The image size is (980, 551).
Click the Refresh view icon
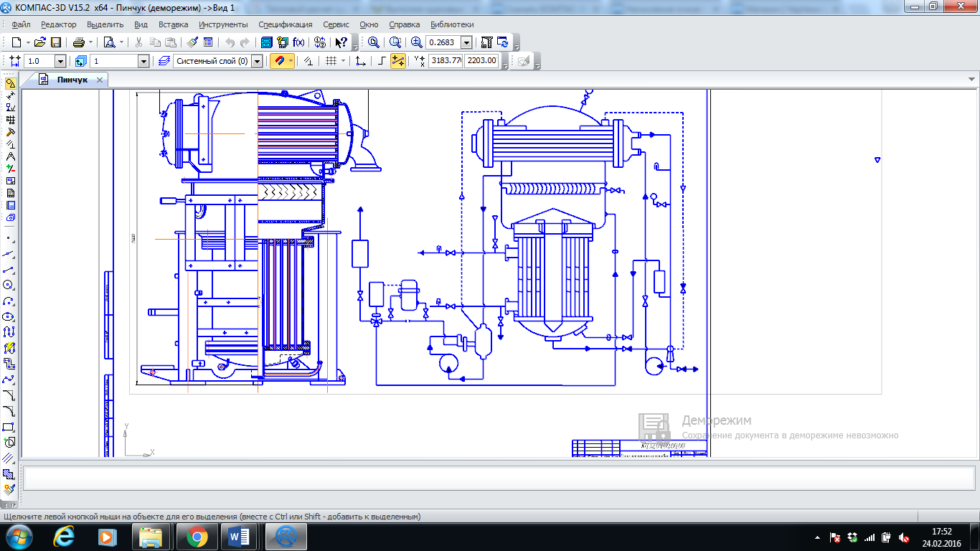pyautogui.click(x=503, y=42)
